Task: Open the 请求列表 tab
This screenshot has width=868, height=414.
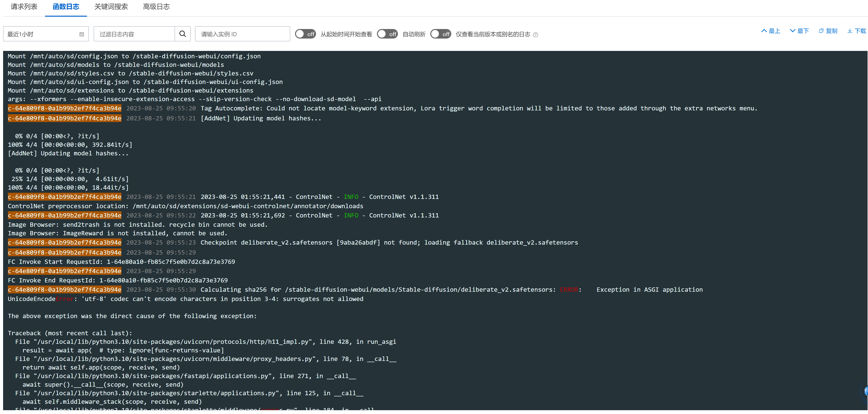Action: (24, 7)
